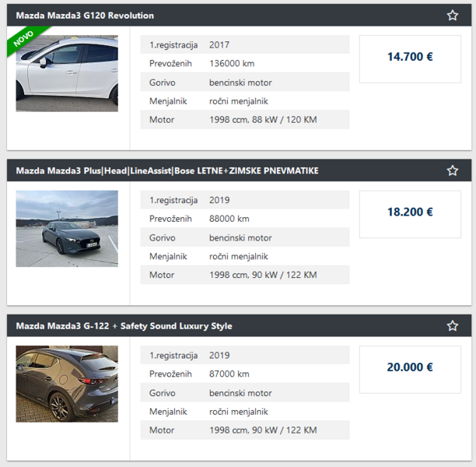The image size is (476, 467).
Task: View the gray Mazda3 parking lot photo
Action: point(67,229)
